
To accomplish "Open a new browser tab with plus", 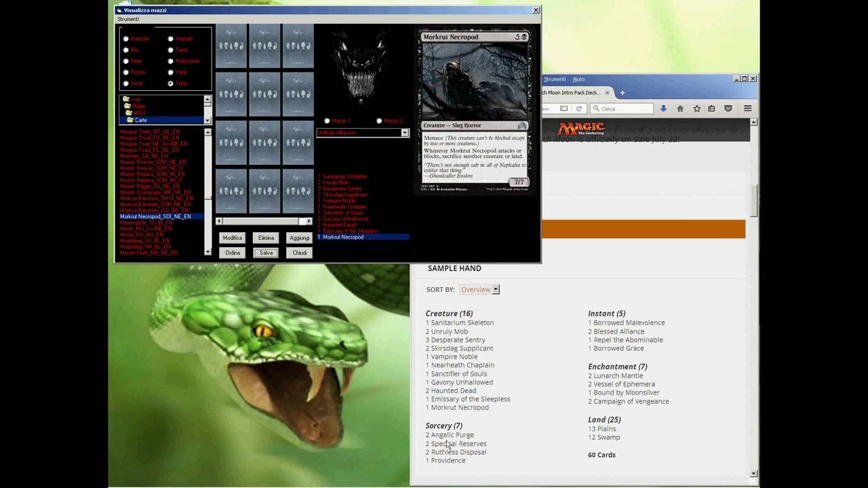I will tap(622, 93).
